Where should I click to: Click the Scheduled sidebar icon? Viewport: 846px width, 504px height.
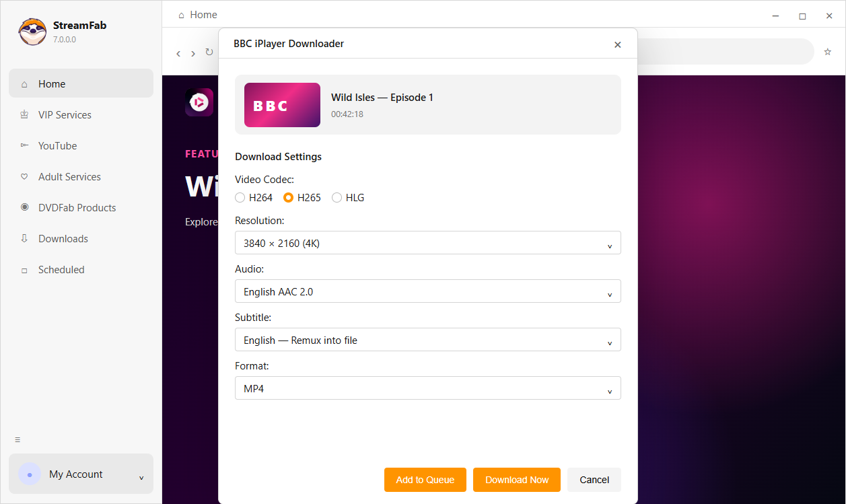click(25, 270)
